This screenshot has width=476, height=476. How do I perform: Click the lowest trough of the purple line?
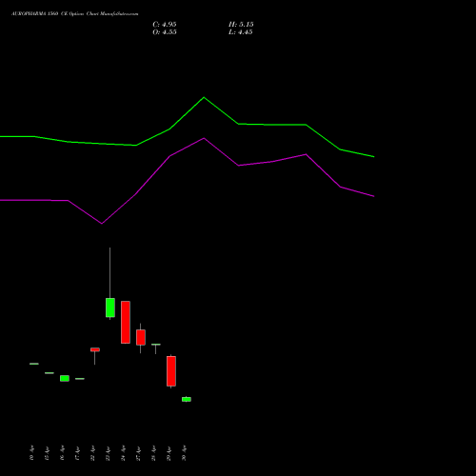[102, 224]
